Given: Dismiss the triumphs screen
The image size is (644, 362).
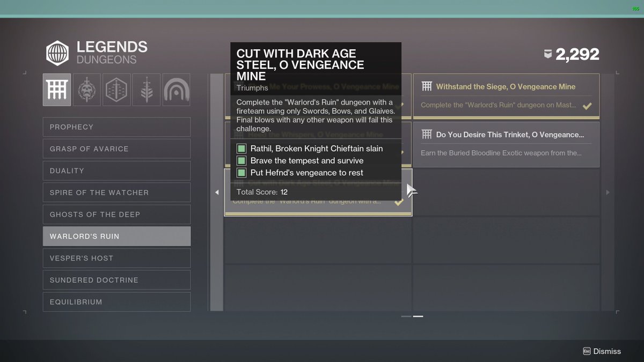Looking at the screenshot, I should point(602,351).
